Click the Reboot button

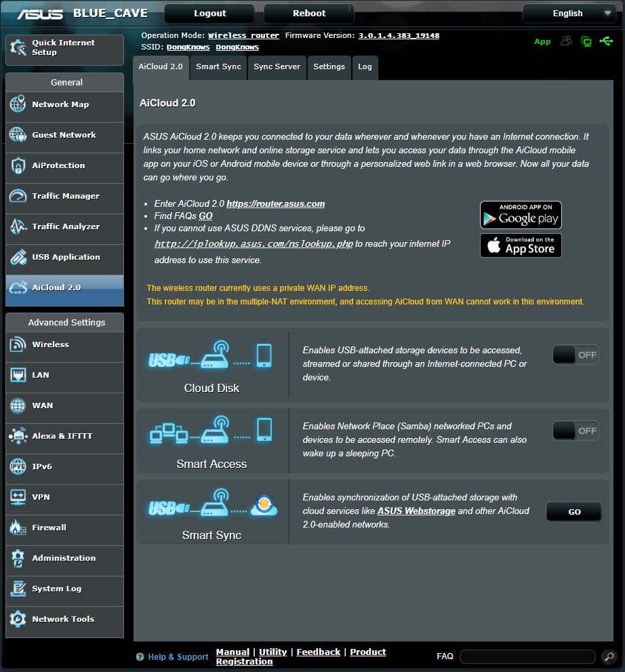[x=309, y=14]
